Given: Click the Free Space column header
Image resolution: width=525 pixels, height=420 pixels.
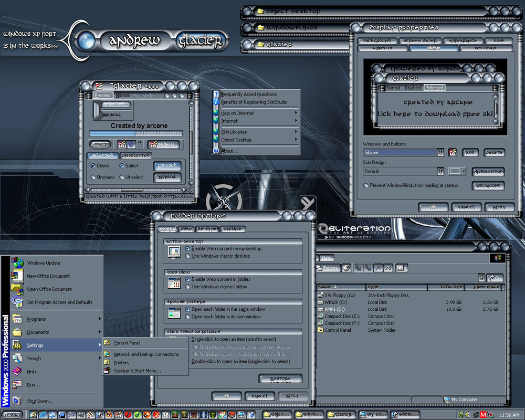Looking at the screenshot, I should [486, 287].
